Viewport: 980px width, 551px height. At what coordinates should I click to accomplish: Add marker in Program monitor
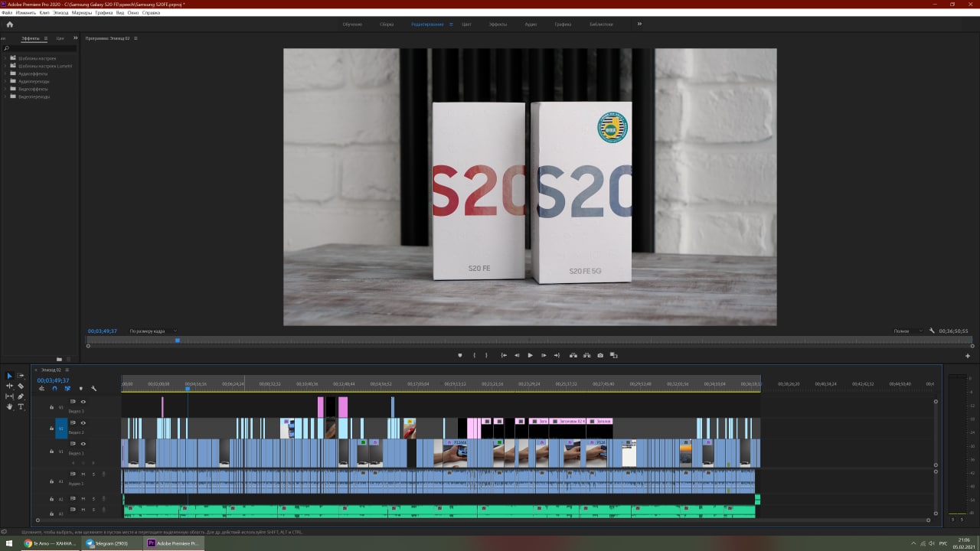click(x=460, y=355)
